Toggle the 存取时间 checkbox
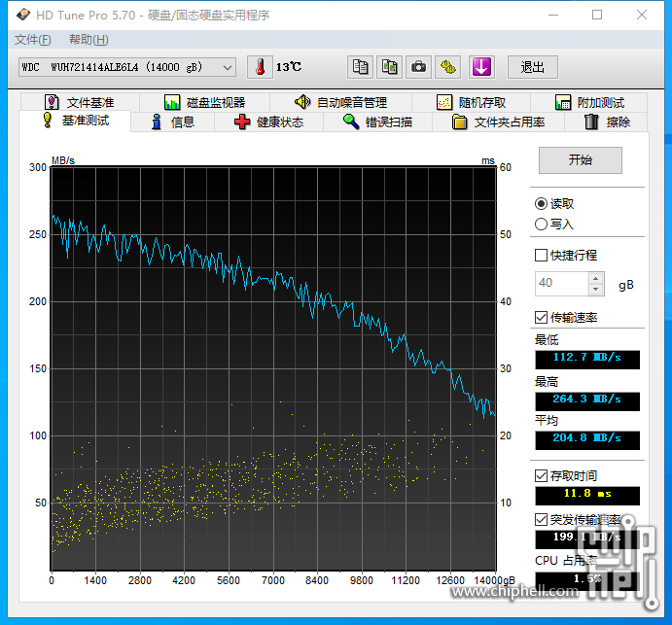The height and width of the screenshot is (625, 672). [542, 475]
